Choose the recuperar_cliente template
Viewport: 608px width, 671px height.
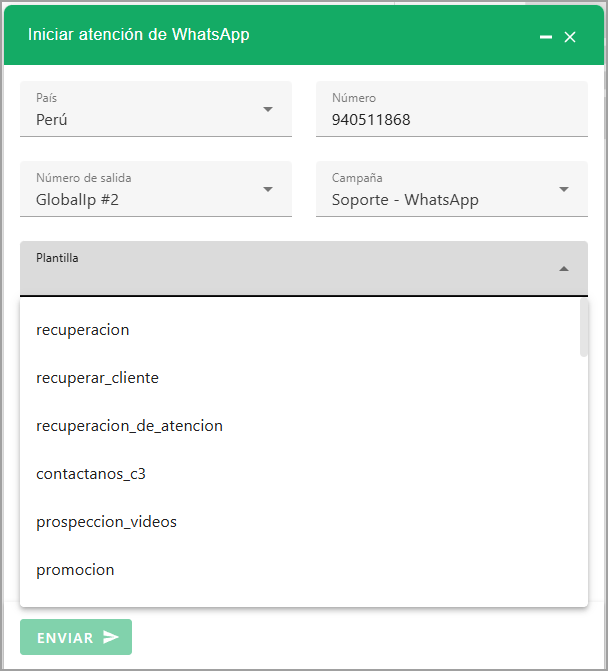click(x=97, y=378)
